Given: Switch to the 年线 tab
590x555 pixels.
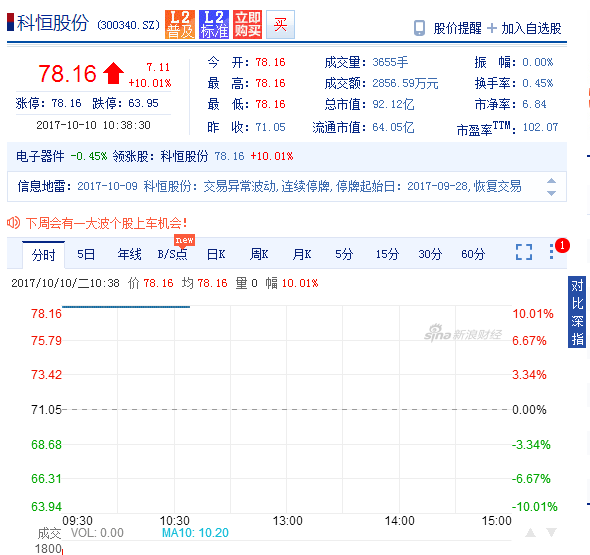Looking at the screenshot, I should point(129,254).
